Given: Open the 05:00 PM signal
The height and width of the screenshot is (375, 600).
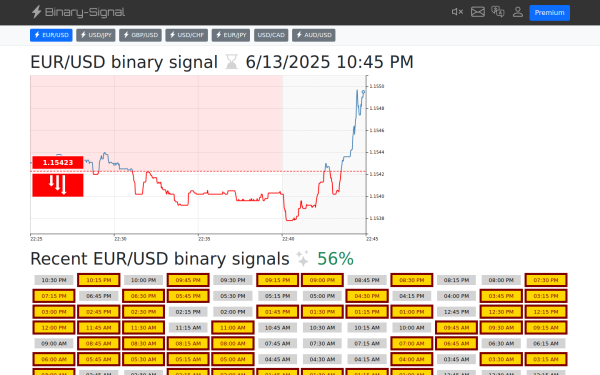Looking at the screenshot, I should [322, 296].
